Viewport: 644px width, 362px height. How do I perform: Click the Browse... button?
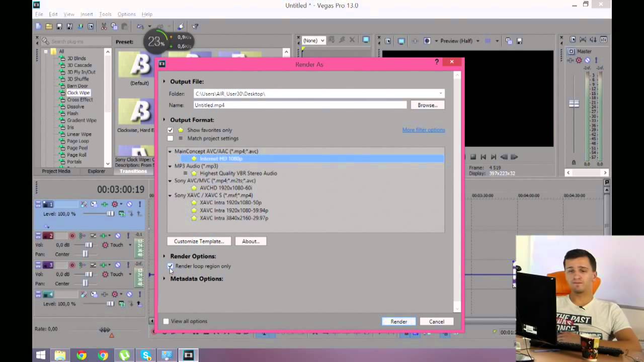[x=427, y=105]
